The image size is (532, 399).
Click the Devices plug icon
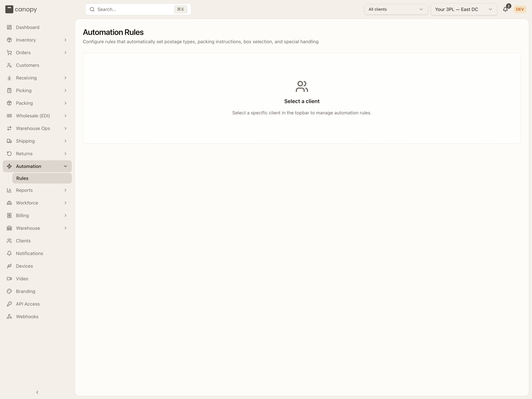pos(9,266)
